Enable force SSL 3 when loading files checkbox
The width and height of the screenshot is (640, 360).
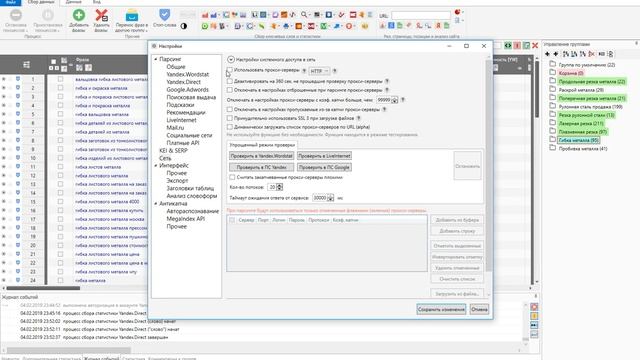(230, 118)
